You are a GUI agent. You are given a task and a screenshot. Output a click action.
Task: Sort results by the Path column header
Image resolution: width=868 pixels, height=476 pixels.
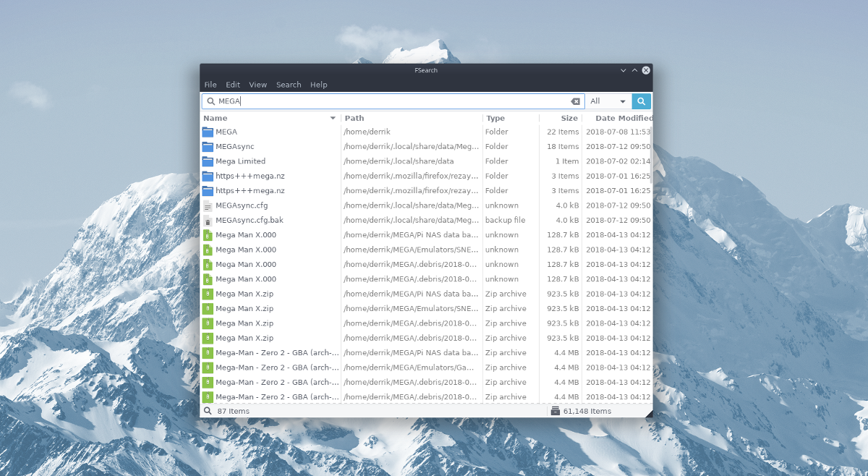tap(354, 118)
